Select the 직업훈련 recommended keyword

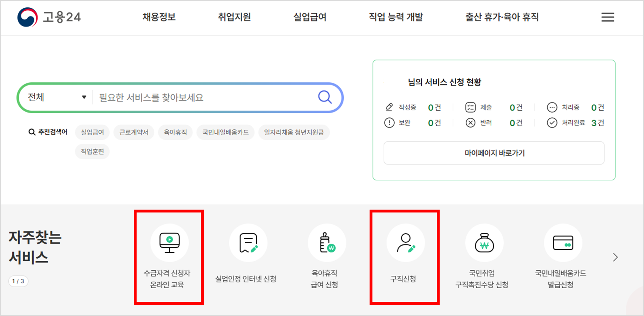click(x=92, y=151)
